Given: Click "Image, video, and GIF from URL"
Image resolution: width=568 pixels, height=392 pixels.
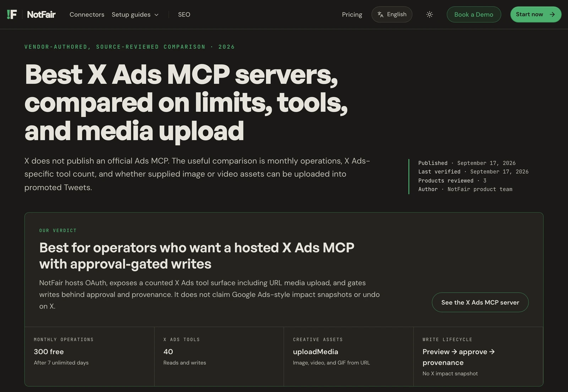Looking at the screenshot, I should coord(331,363).
